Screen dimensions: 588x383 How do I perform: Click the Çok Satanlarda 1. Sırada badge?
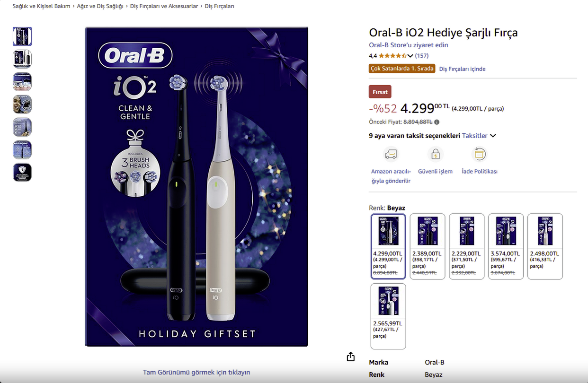click(402, 69)
